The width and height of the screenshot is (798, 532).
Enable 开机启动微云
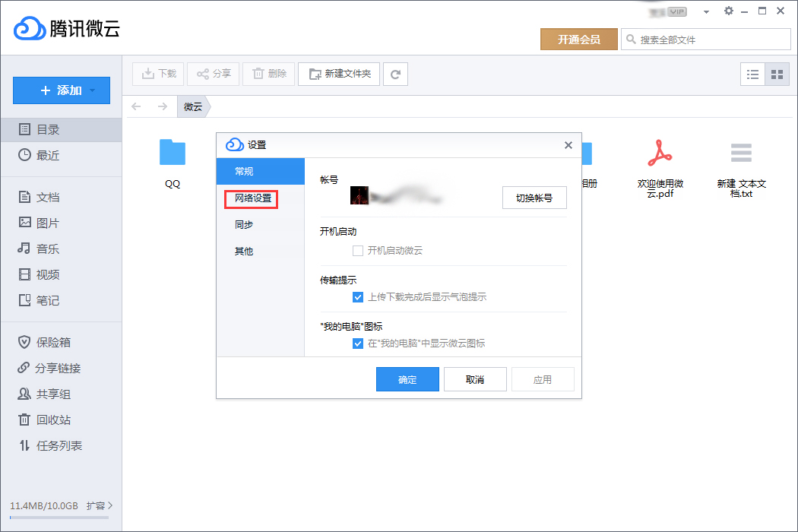(x=357, y=250)
